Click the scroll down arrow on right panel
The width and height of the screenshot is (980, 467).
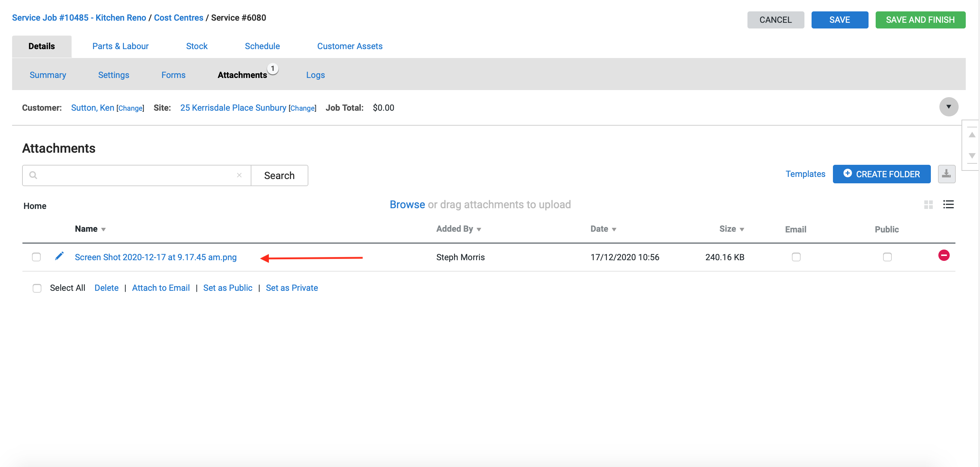[971, 156]
